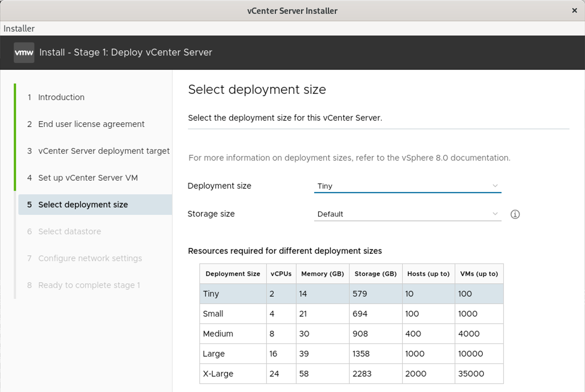Go to Ready to complete stage 1
Image resolution: width=585 pixels, height=392 pixels.
click(x=89, y=285)
